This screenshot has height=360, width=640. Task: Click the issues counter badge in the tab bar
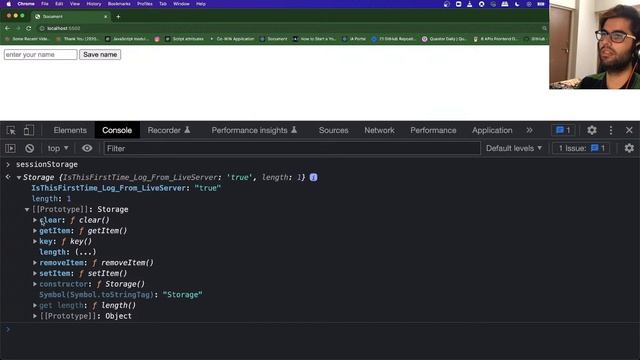pyautogui.click(x=563, y=130)
